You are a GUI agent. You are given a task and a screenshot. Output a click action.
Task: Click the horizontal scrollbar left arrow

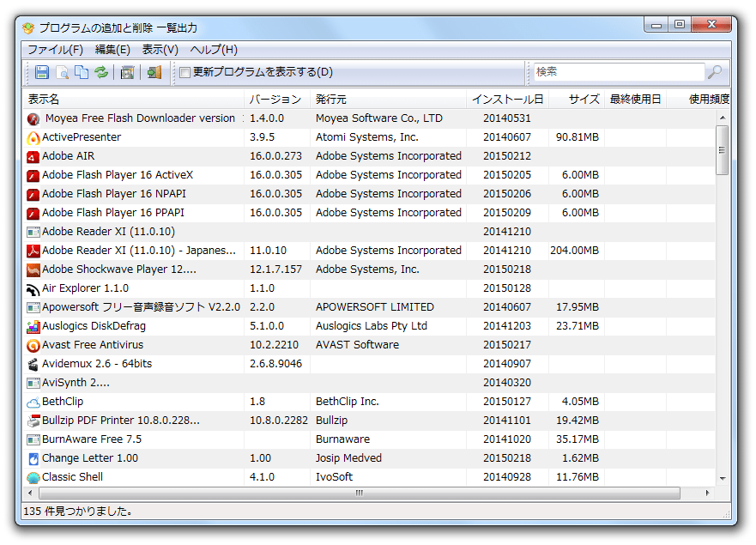click(x=30, y=493)
